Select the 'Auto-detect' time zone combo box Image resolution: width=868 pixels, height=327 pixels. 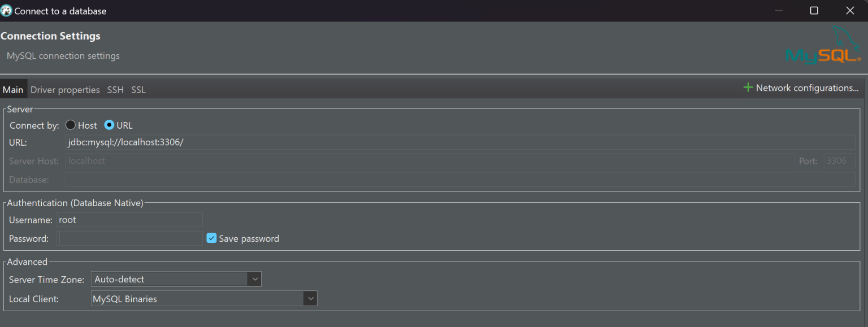coord(170,279)
